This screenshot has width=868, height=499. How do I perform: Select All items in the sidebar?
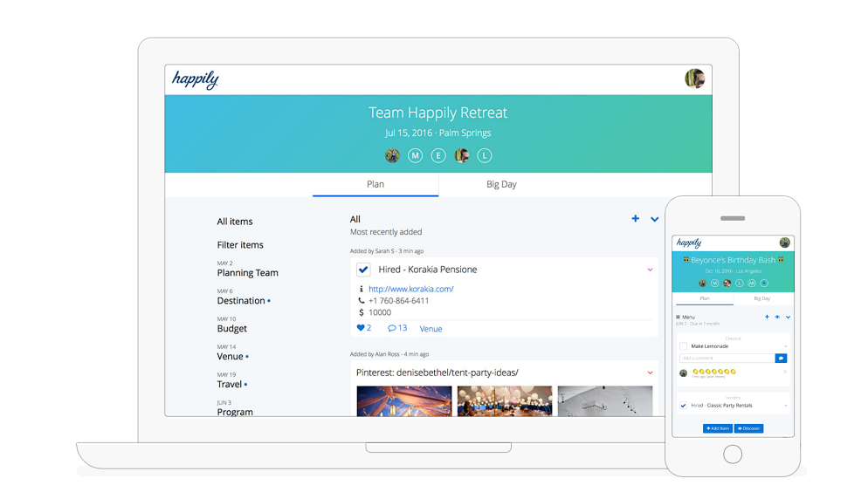tap(235, 222)
